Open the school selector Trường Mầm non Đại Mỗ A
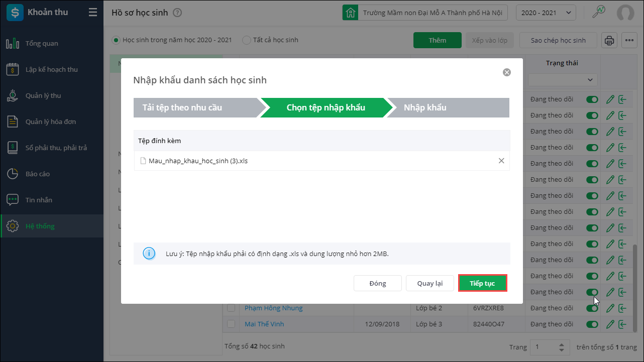The image size is (644, 362). [425, 13]
